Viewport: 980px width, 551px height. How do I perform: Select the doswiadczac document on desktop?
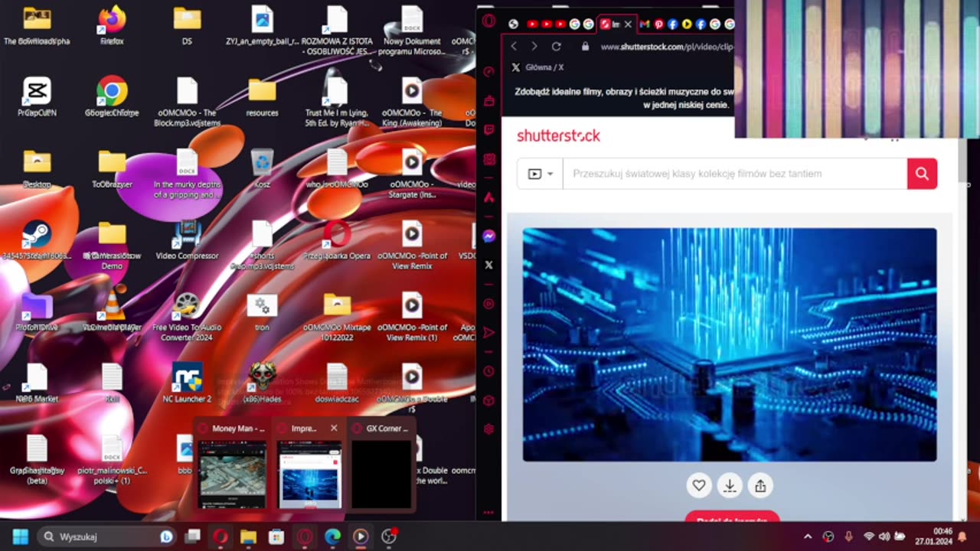pos(337,383)
